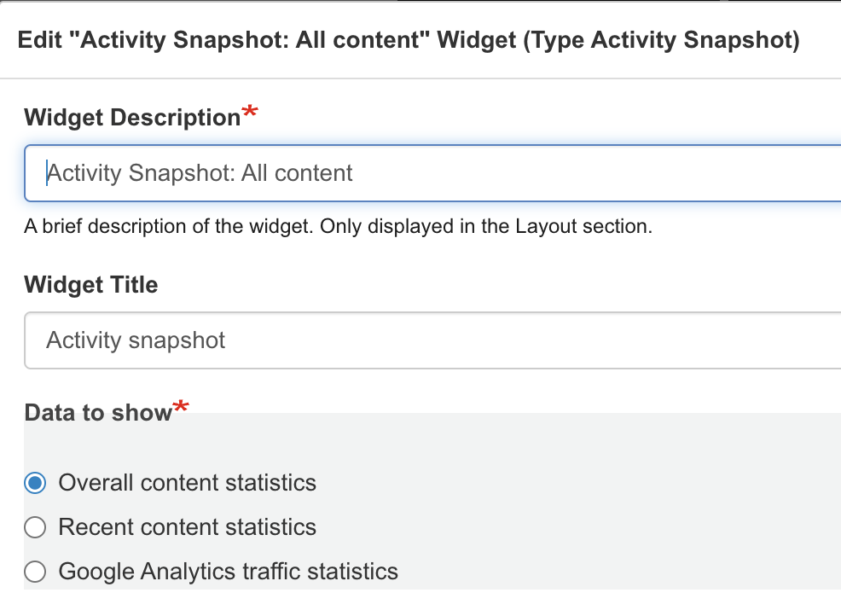Click the "Recent content statistics" label text
This screenshot has height=616, width=841.
187,527
